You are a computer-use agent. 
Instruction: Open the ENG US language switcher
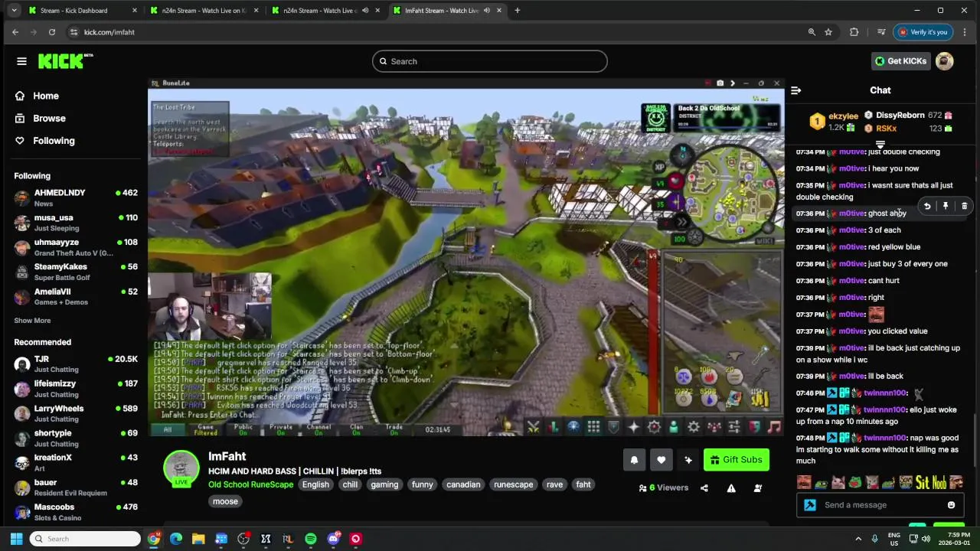[x=893, y=539]
